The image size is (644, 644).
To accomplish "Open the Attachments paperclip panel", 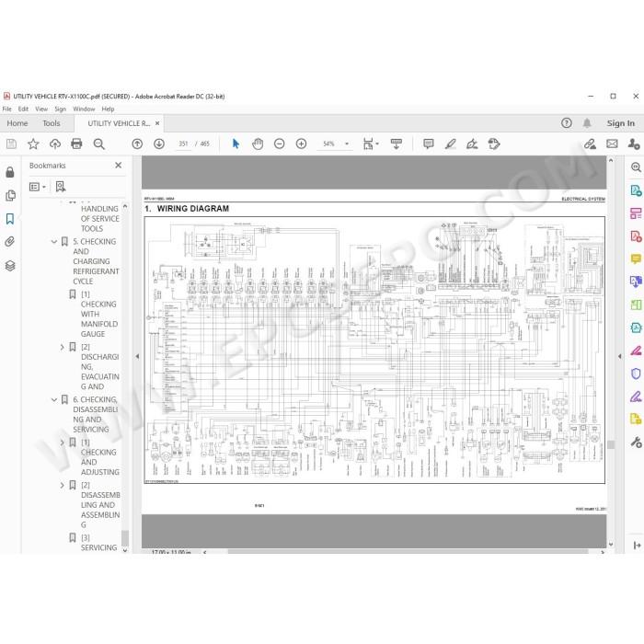I will (10, 241).
